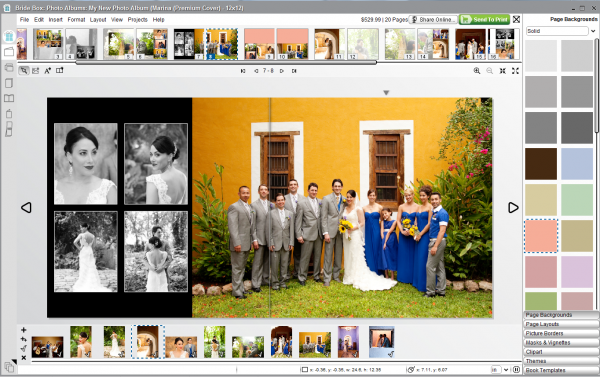Click plus icon to add photos
This screenshot has width=600, height=377.
point(23,330)
